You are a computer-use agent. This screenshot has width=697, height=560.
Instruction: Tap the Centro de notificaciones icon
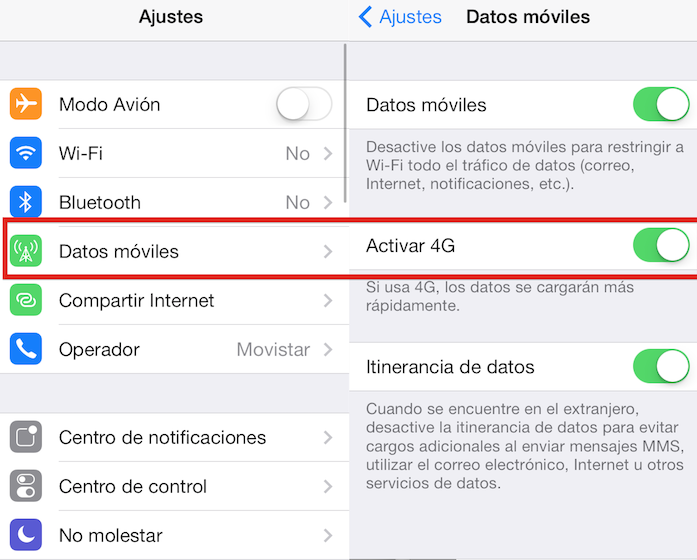(x=26, y=437)
